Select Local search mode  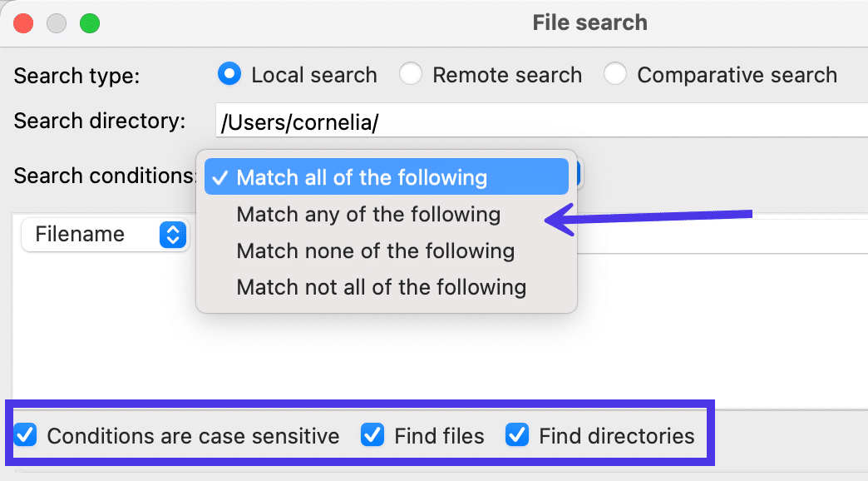point(229,74)
